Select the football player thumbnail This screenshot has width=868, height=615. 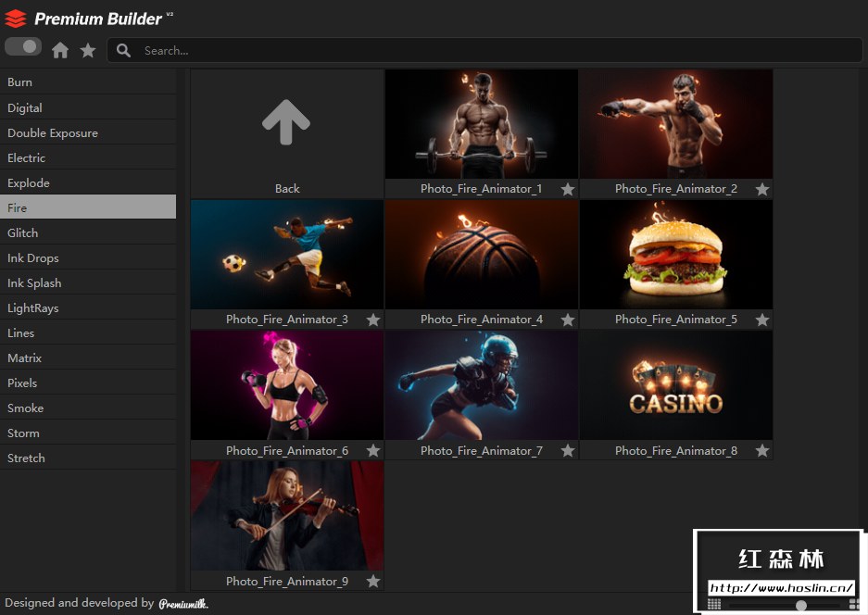(x=482, y=385)
